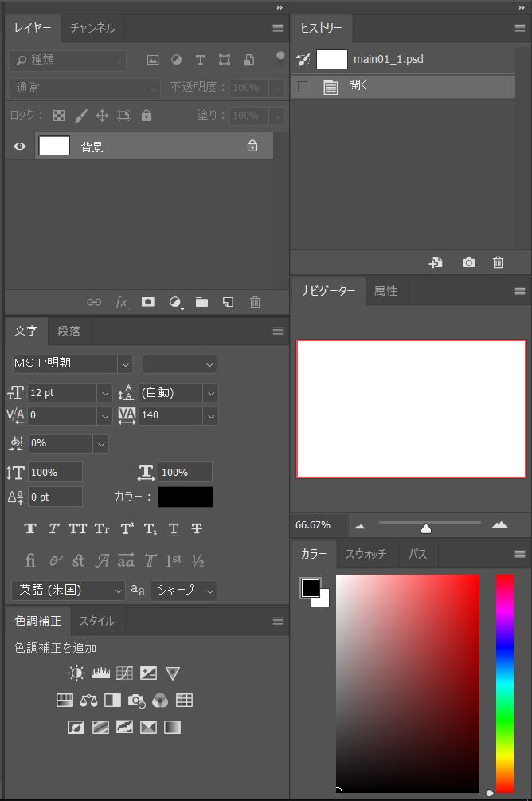Image resolution: width=532 pixels, height=801 pixels.
Task: Zoom out in the Navigator panel
Action: (360, 526)
